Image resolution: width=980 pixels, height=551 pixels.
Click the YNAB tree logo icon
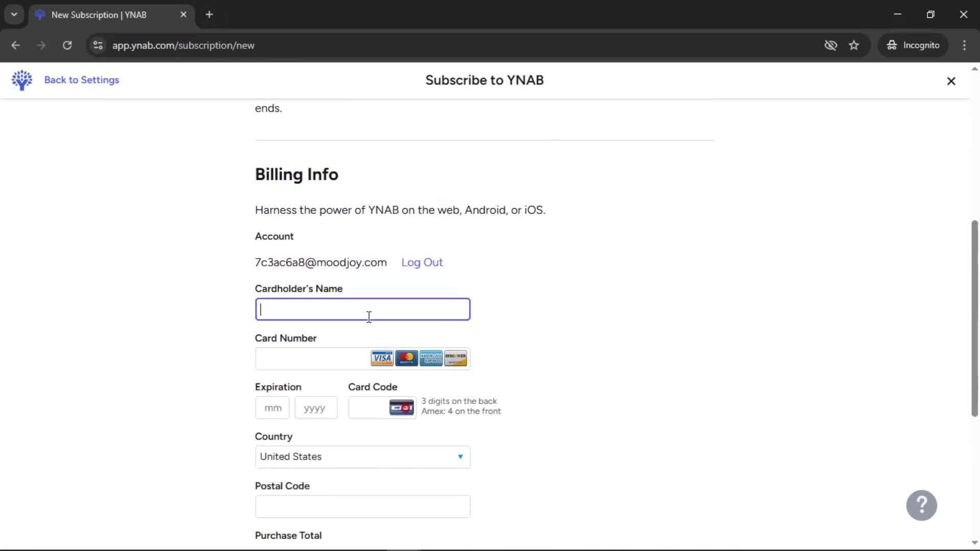click(22, 80)
